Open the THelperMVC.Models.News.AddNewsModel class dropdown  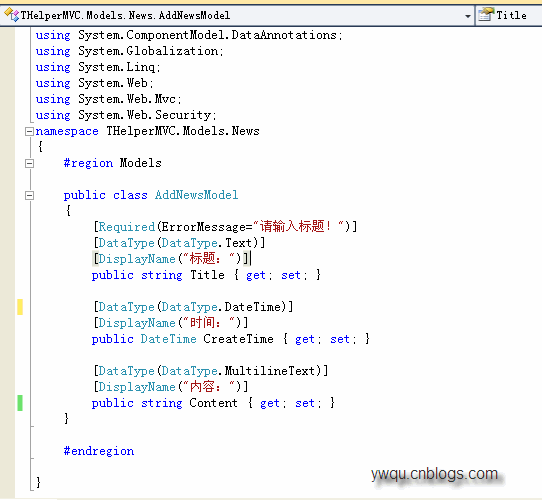coord(237,16)
